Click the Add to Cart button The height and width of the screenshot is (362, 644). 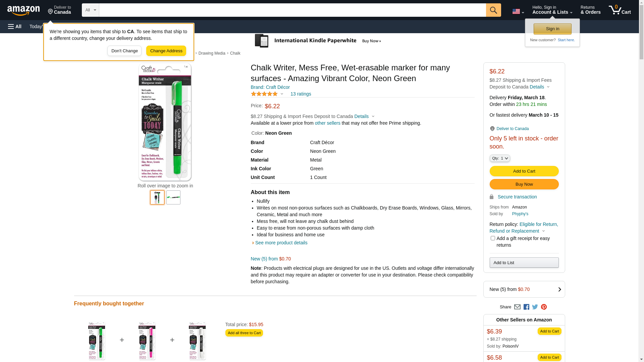(x=524, y=171)
